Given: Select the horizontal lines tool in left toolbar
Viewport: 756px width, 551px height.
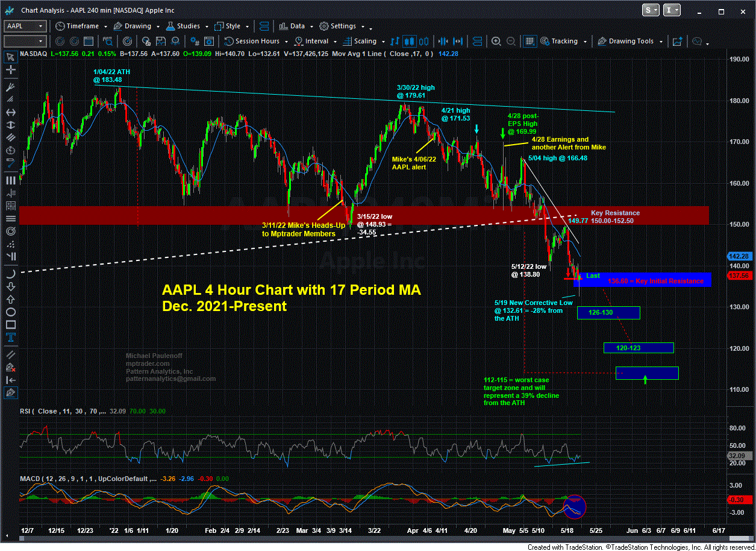Looking at the screenshot, I should [x=10, y=218].
